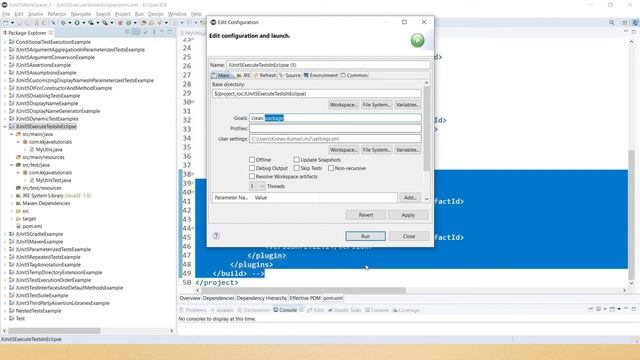
Task: Collapse the JUnit5ExecuteTestsInEclipse project node
Action: coord(5,127)
